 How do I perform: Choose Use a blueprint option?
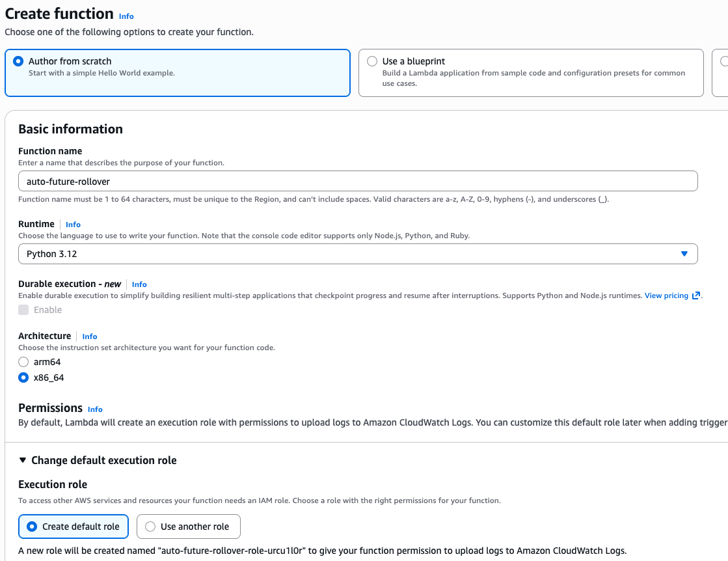click(x=414, y=61)
